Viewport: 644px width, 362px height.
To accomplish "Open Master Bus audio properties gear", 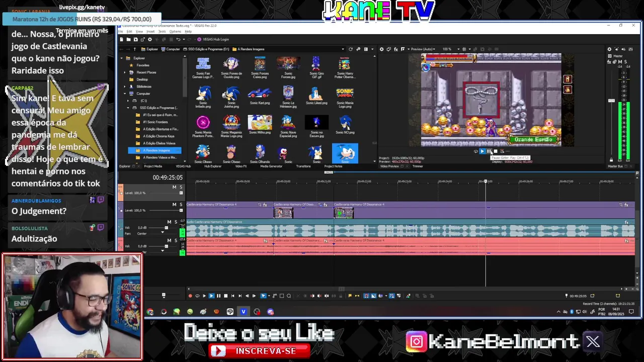I will pyautogui.click(x=609, y=49).
